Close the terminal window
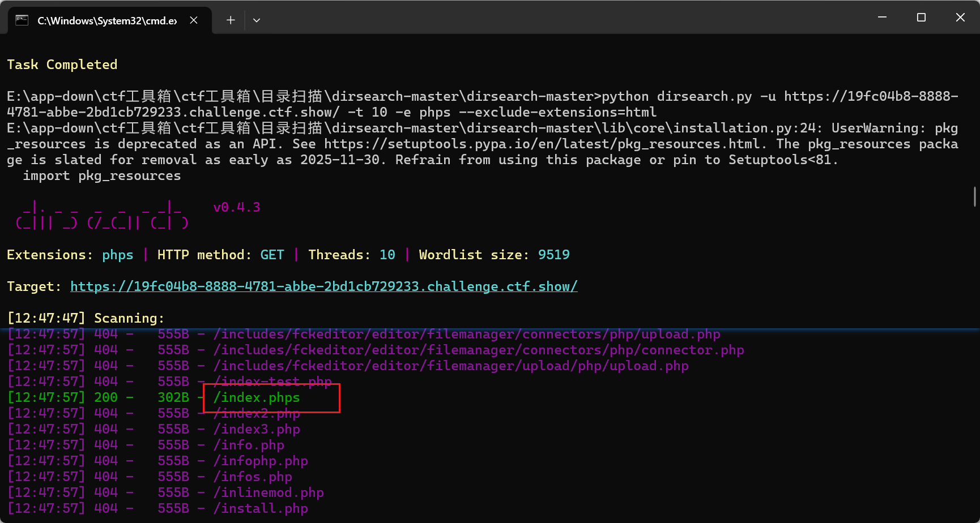This screenshot has width=980, height=523. [960, 18]
